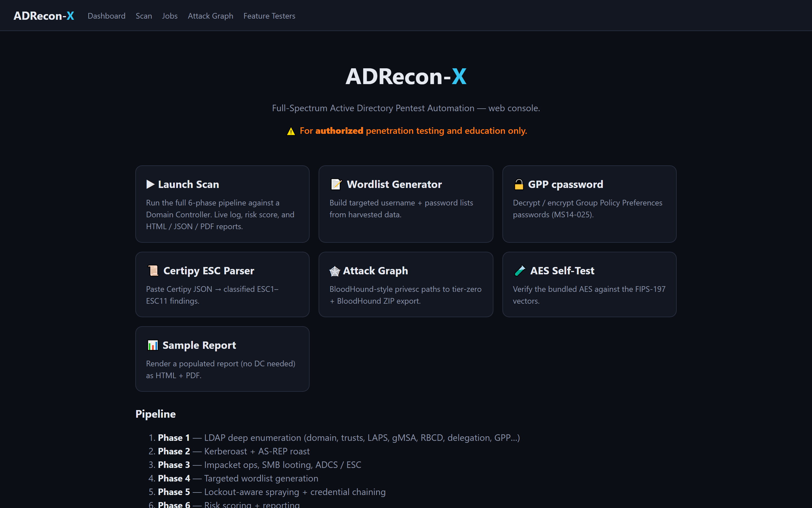Viewport: 812px width, 508px height.
Task: Select Attack Graph in the top navbar
Action: (x=210, y=16)
